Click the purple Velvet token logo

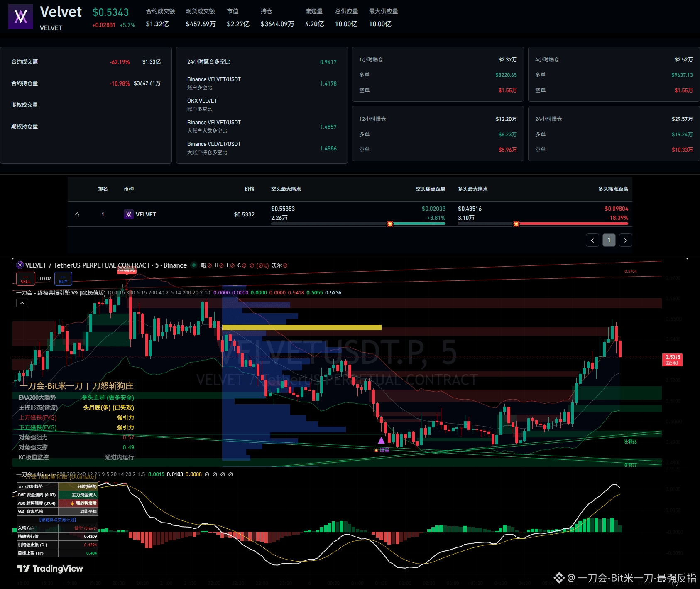(x=21, y=17)
